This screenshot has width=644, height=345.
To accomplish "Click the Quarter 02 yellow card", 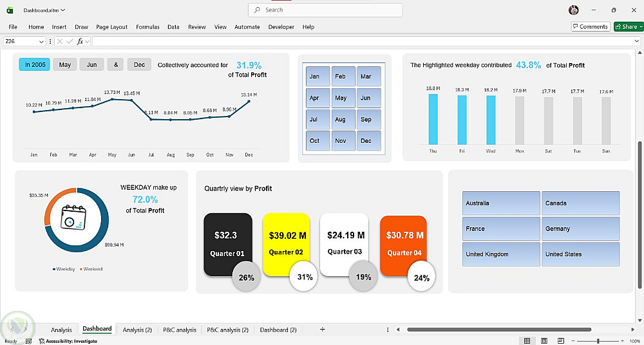I will (x=287, y=245).
